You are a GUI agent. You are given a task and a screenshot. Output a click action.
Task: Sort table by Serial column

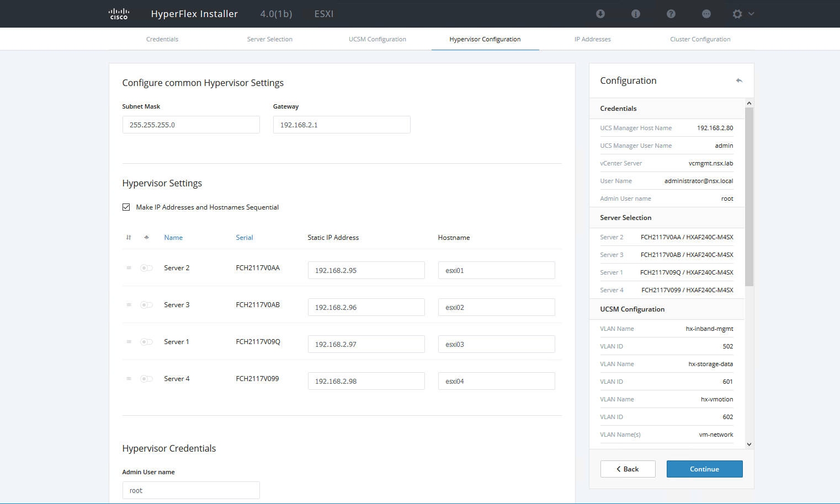pos(244,238)
